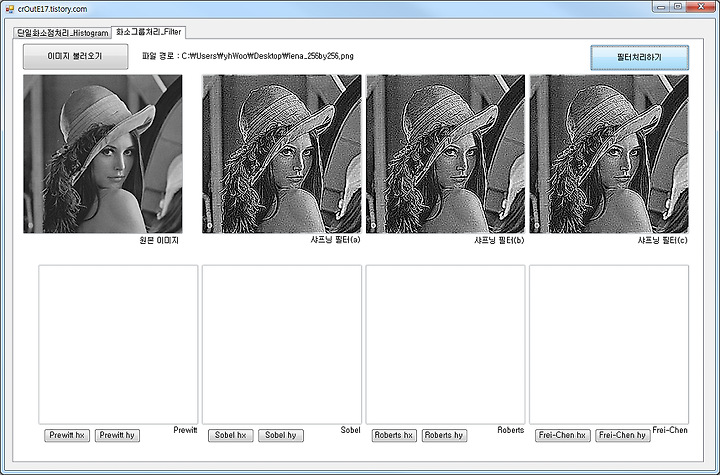Close the crOutE17.tistory.com window
720x475 pixels.
[701, 6]
